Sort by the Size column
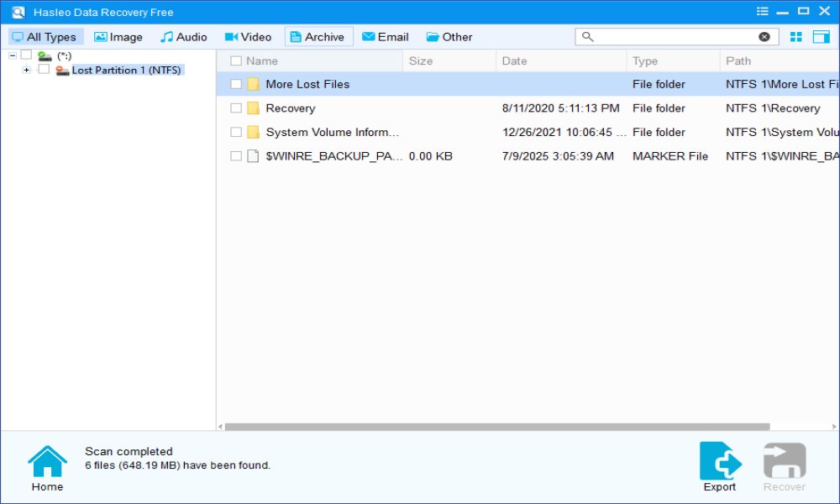Screen dimensions: 840x504 click(x=421, y=61)
